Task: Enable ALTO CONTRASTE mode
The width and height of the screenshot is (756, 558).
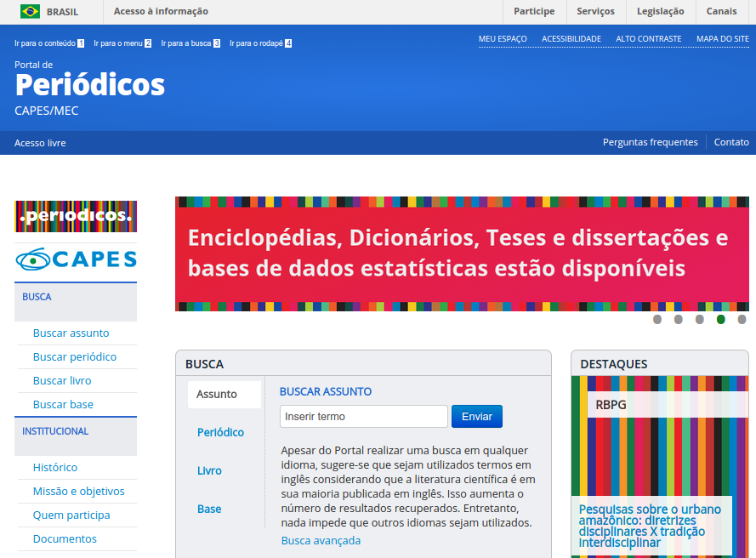Action: [649, 39]
